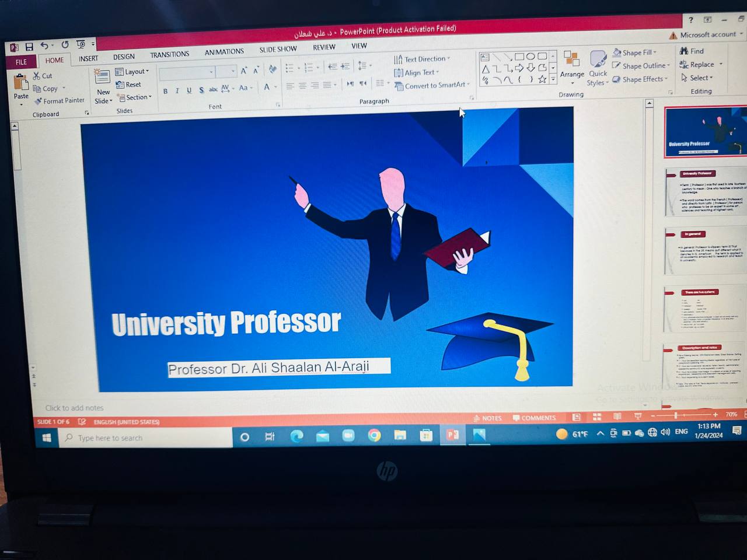Click the Format Painter tool
This screenshot has width=747, height=560.
(59, 101)
